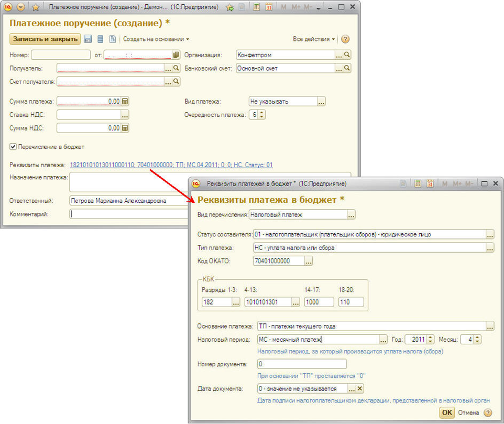Click the Вид платежа ellipsis select button
This screenshot has height=424, width=504.
[321, 102]
